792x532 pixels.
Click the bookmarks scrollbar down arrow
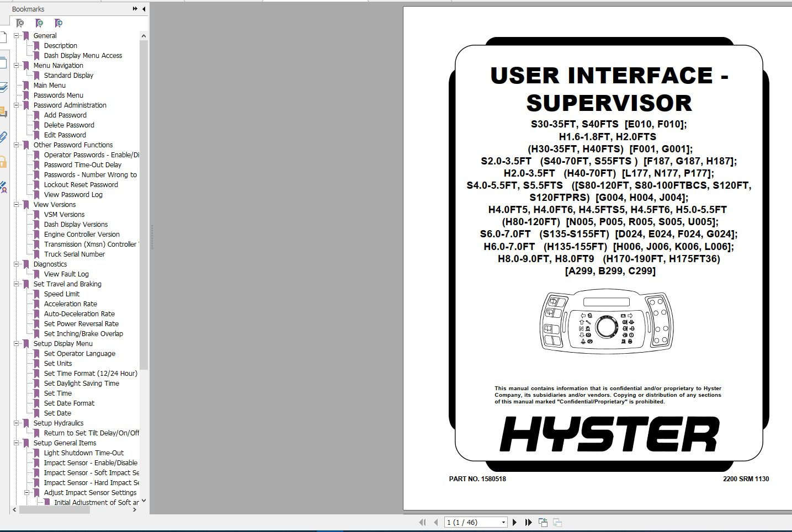click(x=143, y=501)
